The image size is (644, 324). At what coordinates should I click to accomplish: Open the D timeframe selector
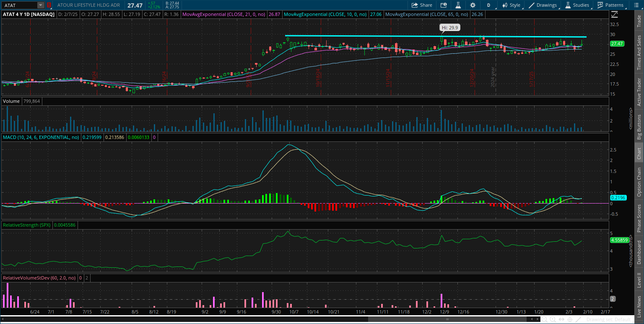pyautogui.click(x=488, y=5)
